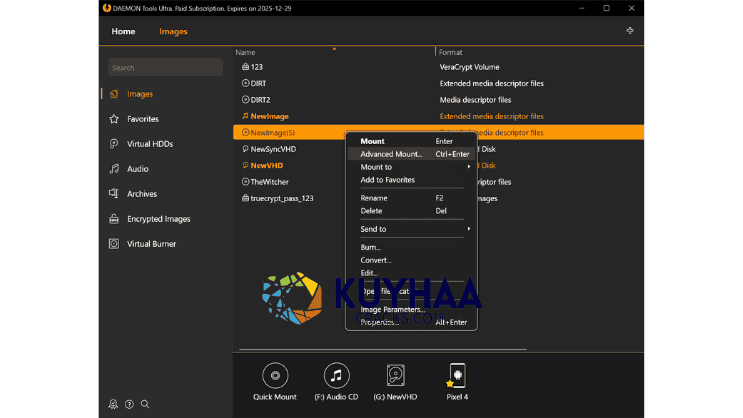Select truecrypt_pass_123 row
Viewport: 743px width, 418px height.
pyautogui.click(x=290, y=198)
